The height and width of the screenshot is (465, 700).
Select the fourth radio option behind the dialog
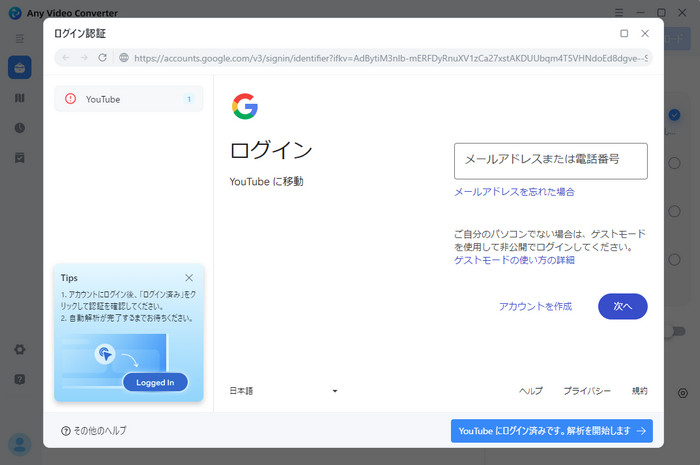point(674,259)
